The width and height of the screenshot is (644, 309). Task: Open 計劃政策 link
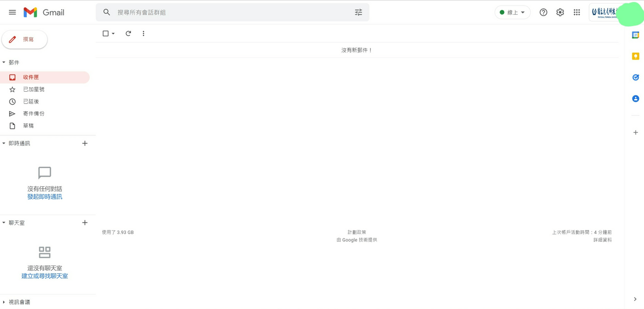357,232
